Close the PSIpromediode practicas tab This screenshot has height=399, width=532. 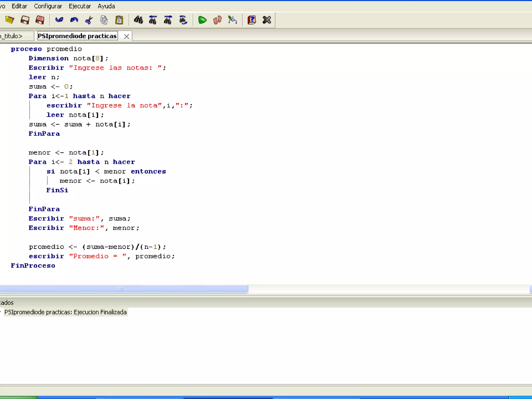tap(126, 36)
